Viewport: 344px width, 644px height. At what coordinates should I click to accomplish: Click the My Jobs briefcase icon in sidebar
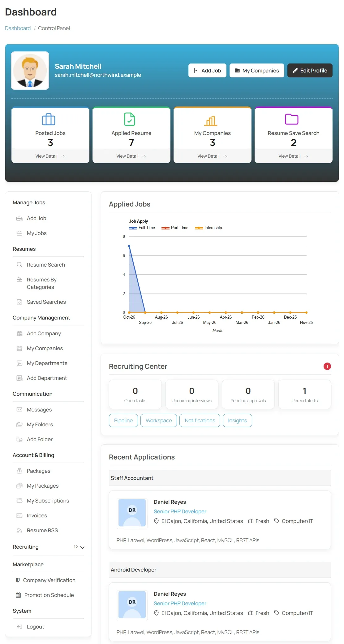(x=19, y=233)
